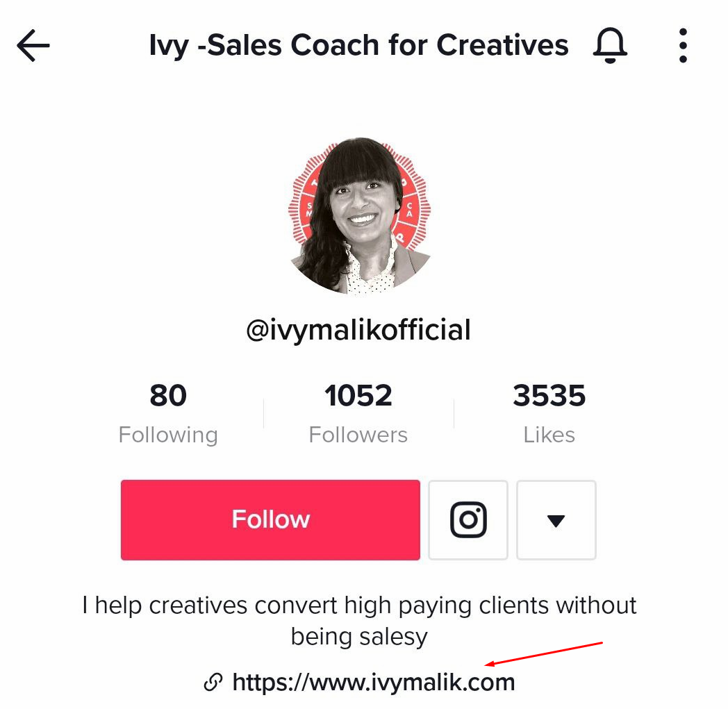Viewport: 728px width, 709px height.
Task: Expand suggested accounts with the down triangle
Action: [x=556, y=519]
